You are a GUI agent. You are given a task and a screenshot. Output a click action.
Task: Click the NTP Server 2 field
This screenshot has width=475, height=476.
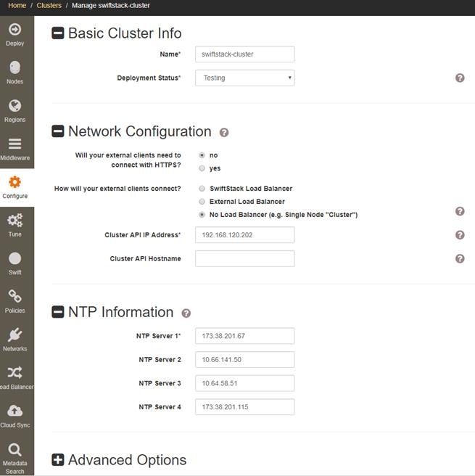(245, 359)
